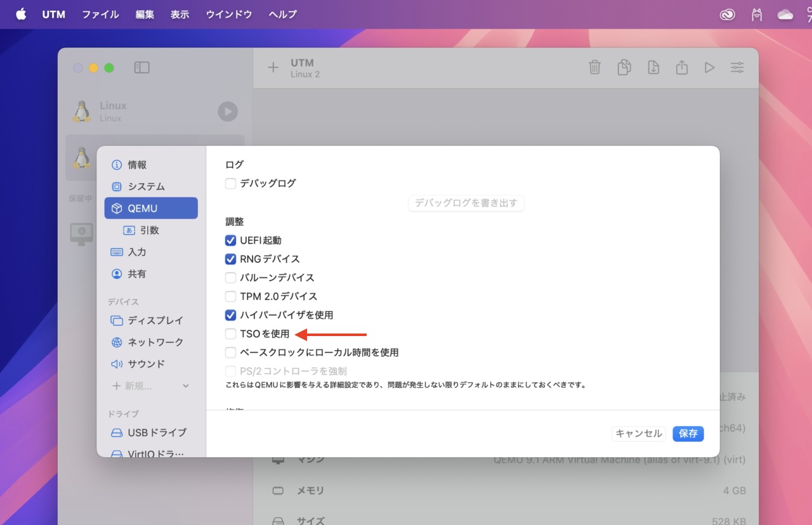Click the cat-face menu bar icon
This screenshot has width=812, height=525.
click(757, 14)
